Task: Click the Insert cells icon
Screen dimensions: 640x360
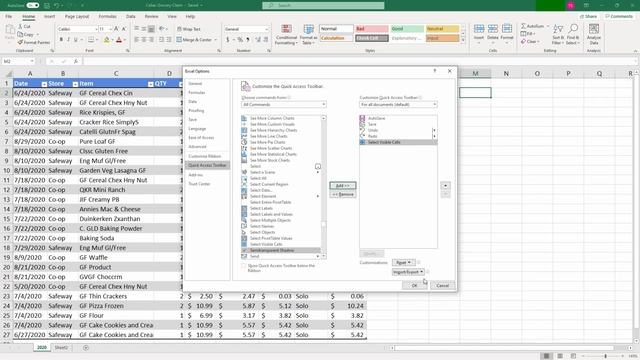Action: [x=479, y=29]
